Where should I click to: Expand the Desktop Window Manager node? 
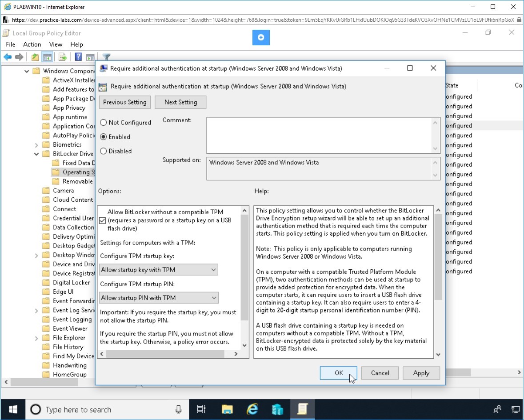pos(36,256)
